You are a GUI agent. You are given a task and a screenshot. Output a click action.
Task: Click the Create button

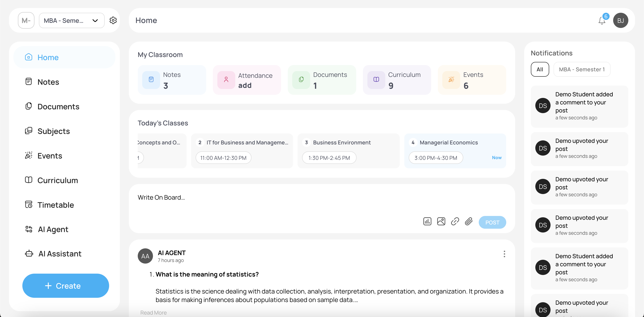coord(66,286)
